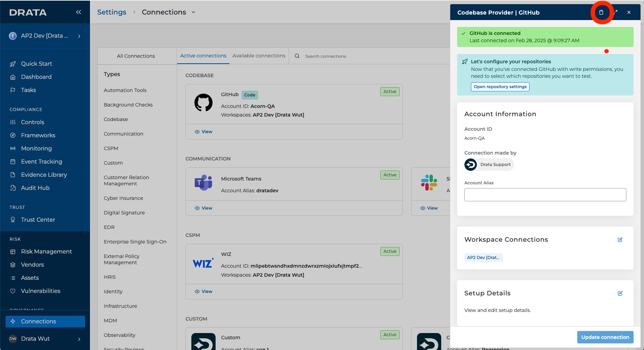This screenshot has height=350, width=644.
Task: Click the AP2 Dev workspace tag
Action: (483, 258)
